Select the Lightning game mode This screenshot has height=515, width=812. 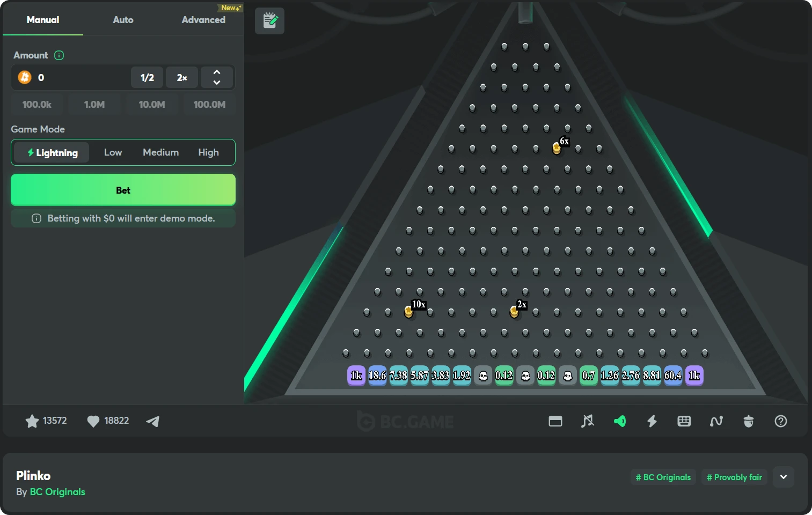51,152
